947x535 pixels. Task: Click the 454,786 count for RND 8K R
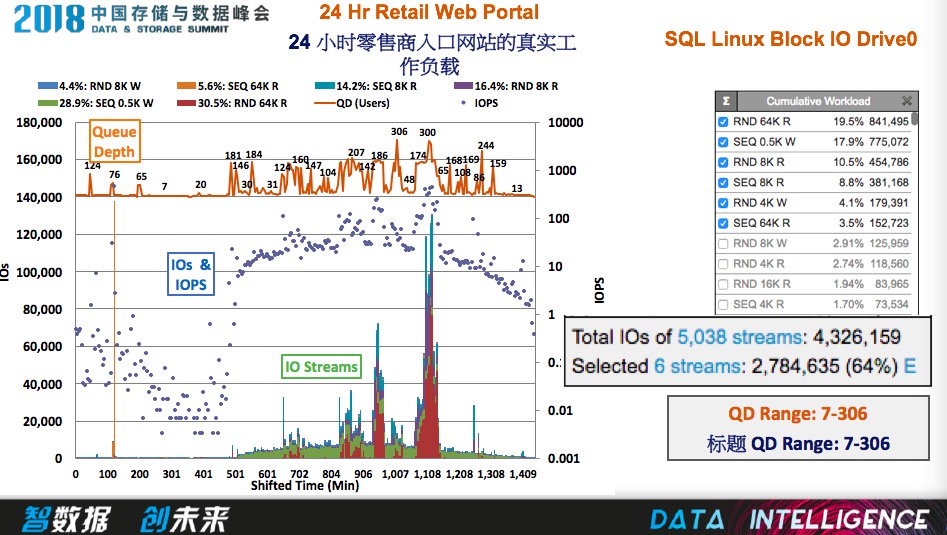click(x=889, y=162)
